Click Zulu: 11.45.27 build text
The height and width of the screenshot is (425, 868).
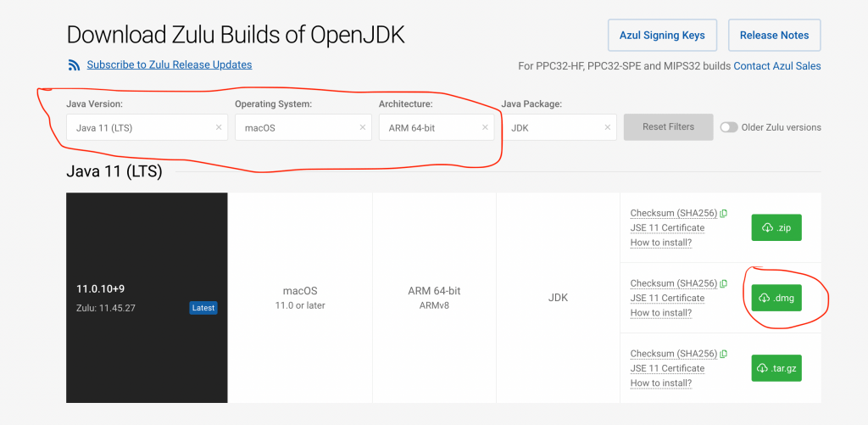click(106, 308)
